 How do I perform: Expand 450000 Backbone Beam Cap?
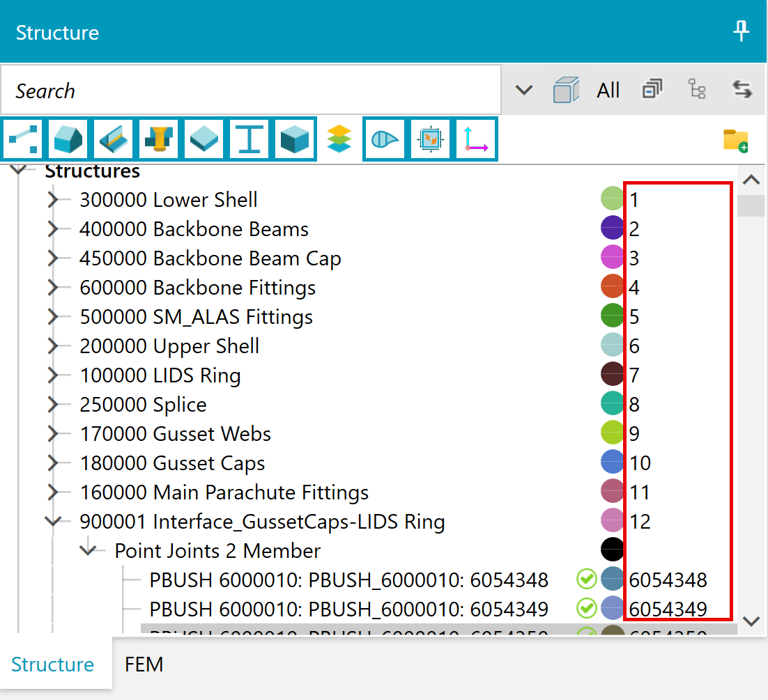tap(53, 258)
